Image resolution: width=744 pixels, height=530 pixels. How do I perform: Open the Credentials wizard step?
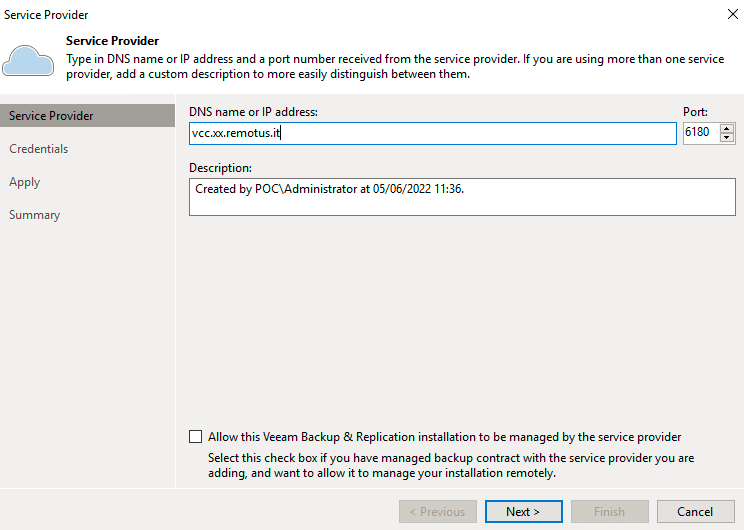pos(38,149)
